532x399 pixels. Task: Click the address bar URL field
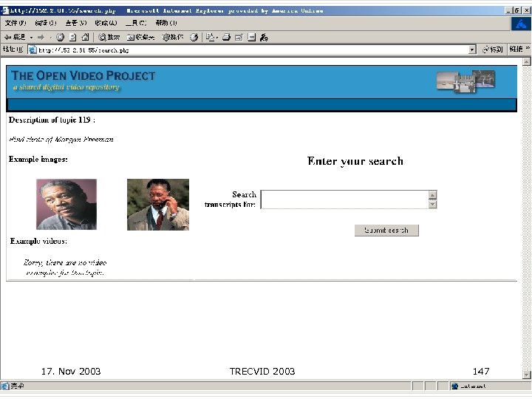click(x=253, y=50)
